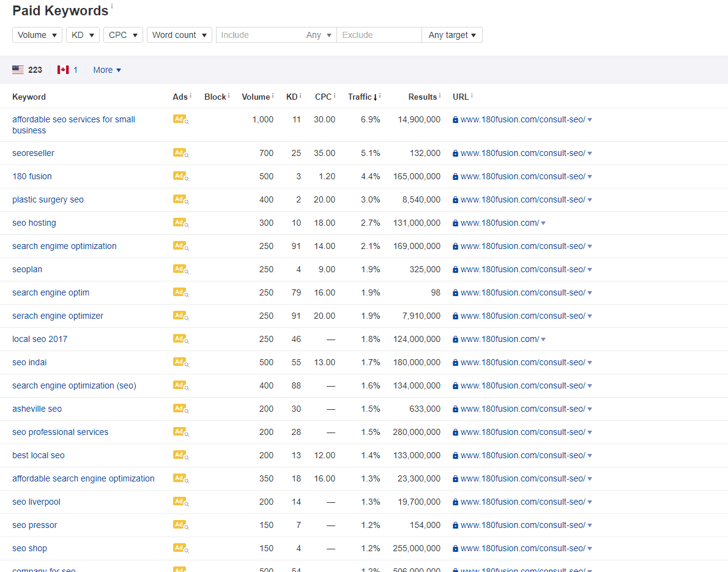Select the Canadian flag showing 1 keyword
This screenshot has width=728, height=572.
pos(63,70)
